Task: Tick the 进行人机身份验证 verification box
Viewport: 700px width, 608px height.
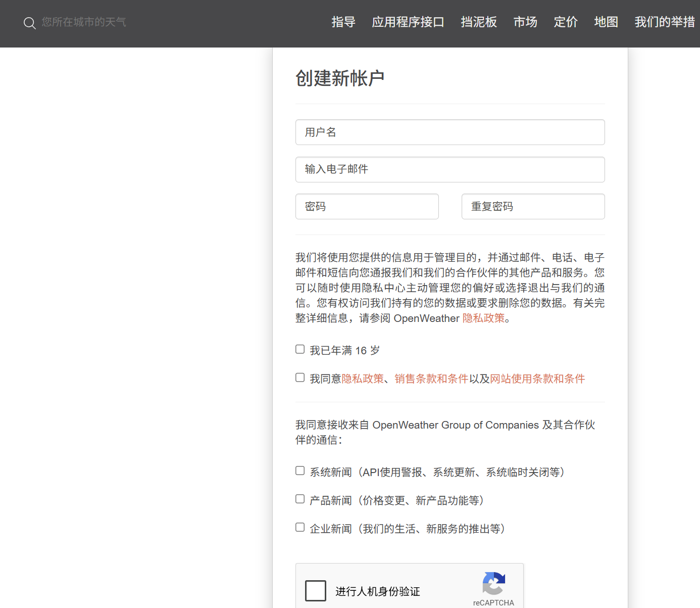Action: pyautogui.click(x=316, y=590)
